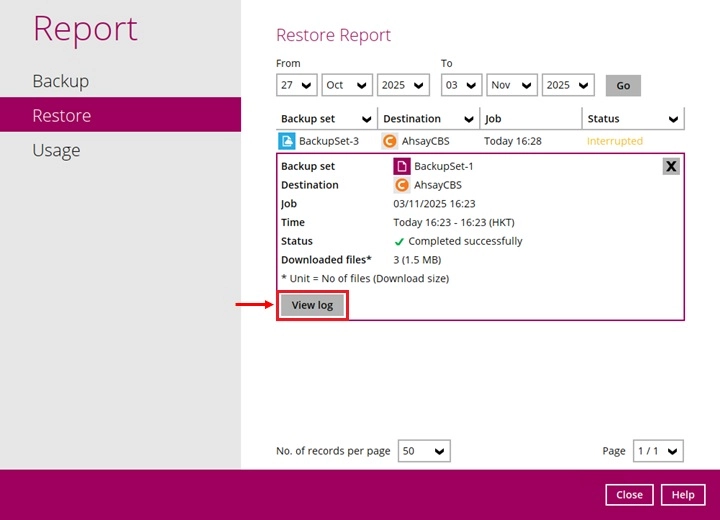Click the Close button
This screenshot has width=720, height=520.
(629, 495)
